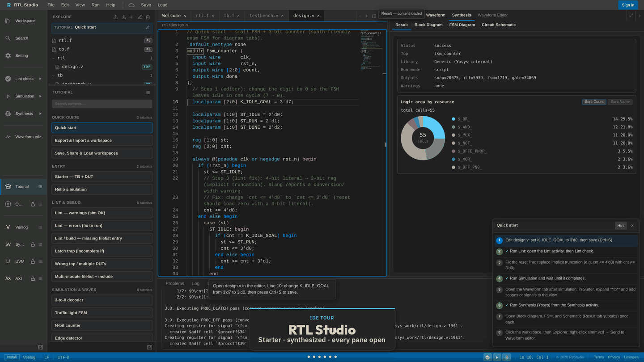This screenshot has width=644, height=362.
Task: Click the lock icon next to AXI
Action: tap(33, 278)
